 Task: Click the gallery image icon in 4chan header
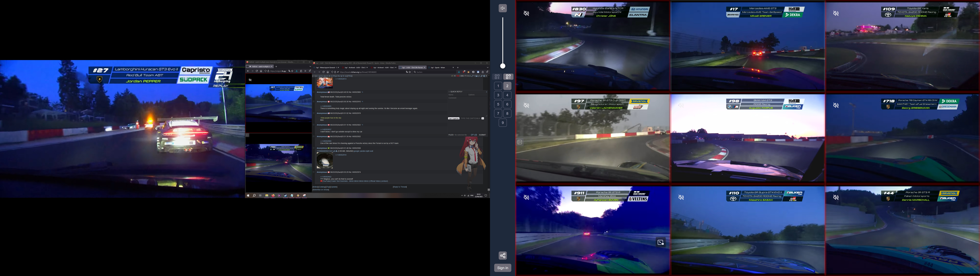tap(476, 76)
